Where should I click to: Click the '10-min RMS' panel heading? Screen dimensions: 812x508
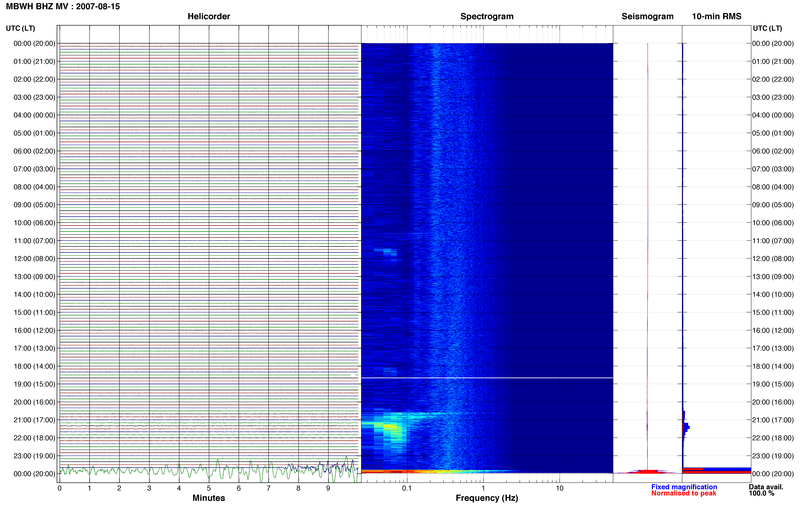click(716, 16)
